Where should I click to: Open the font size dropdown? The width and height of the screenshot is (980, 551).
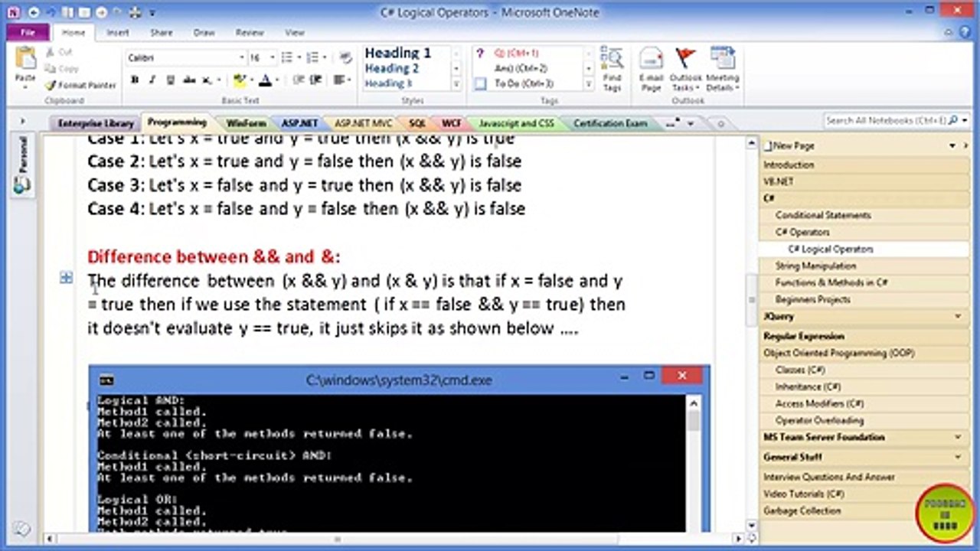point(273,58)
